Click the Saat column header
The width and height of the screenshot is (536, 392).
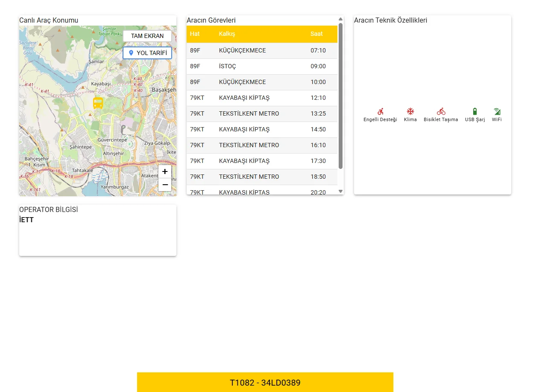pyautogui.click(x=316, y=34)
